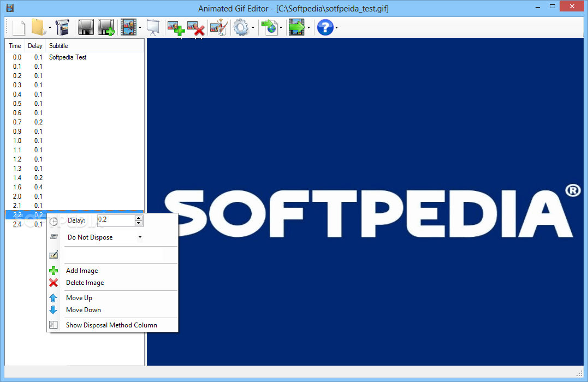
Task: Select the frame at time 0.3
Action: point(75,85)
